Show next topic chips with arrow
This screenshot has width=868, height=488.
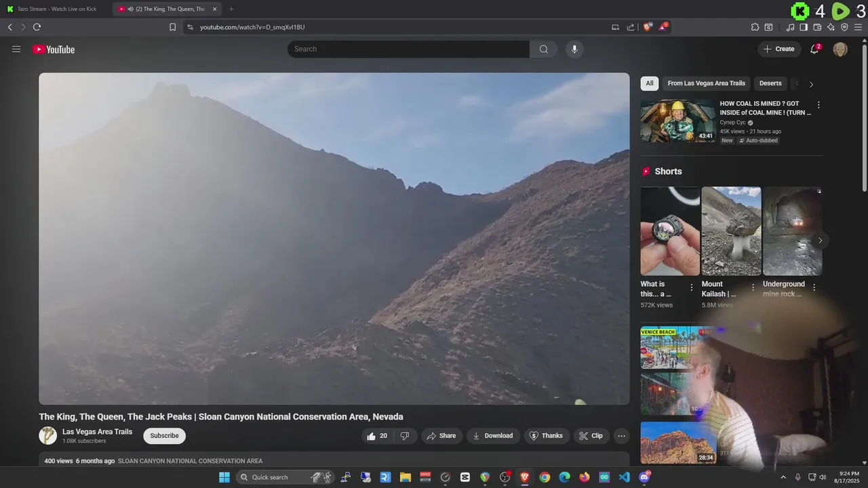(811, 84)
